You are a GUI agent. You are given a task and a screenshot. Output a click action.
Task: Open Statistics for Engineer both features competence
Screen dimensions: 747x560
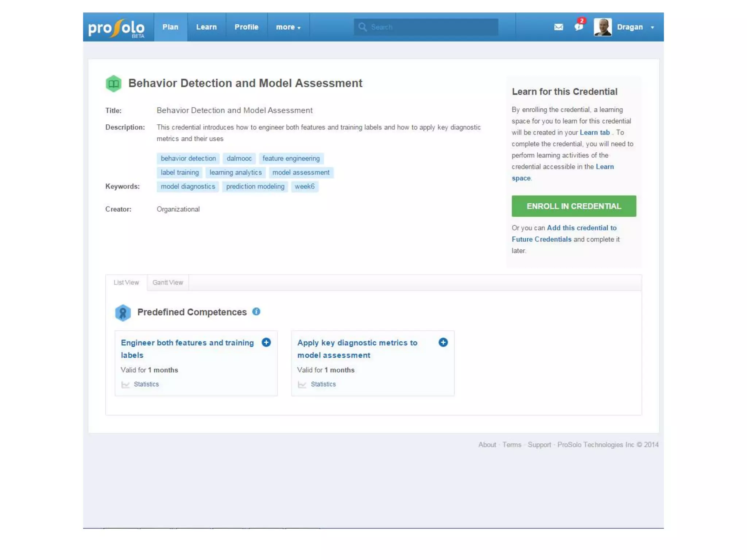click(x=146, y=384)
